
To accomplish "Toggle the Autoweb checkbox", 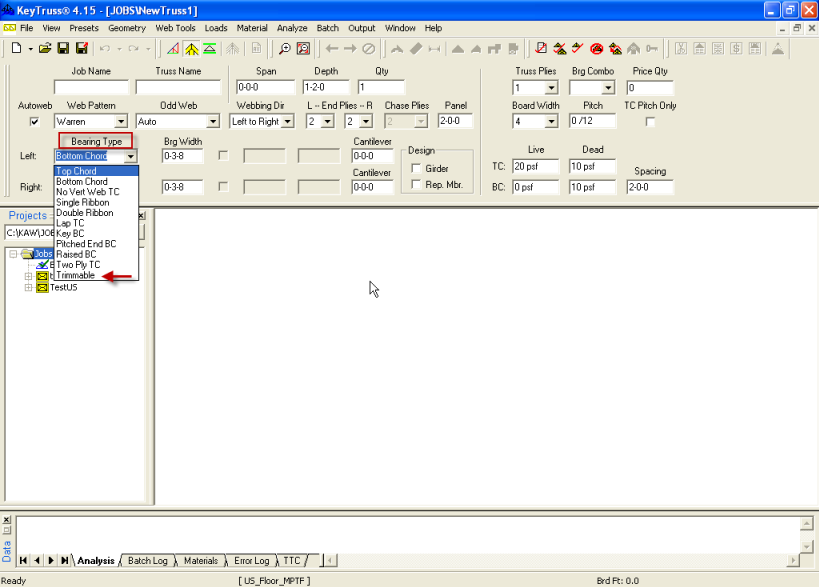I will click(34, 122).
